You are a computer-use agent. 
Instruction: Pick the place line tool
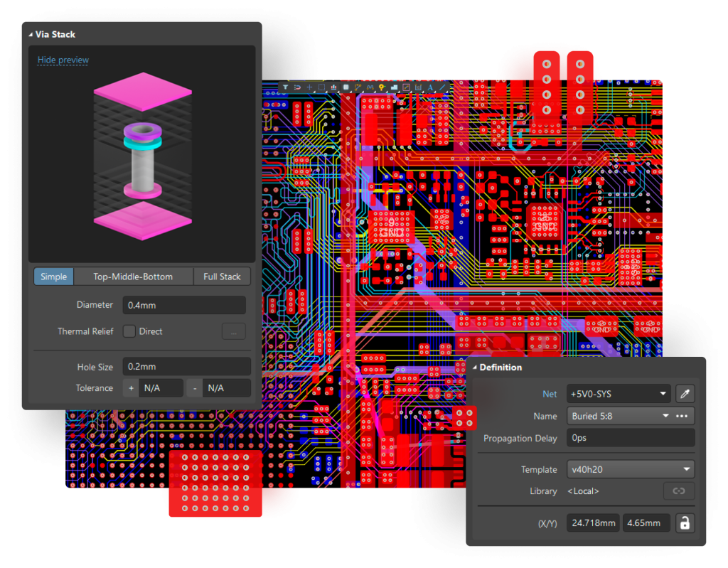coord(442,87)
